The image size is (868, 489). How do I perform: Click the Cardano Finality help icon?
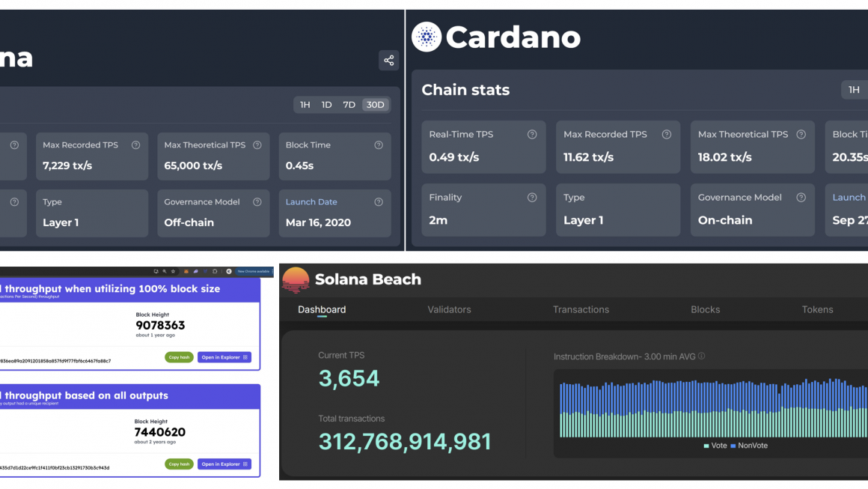[x=532, y=198]
